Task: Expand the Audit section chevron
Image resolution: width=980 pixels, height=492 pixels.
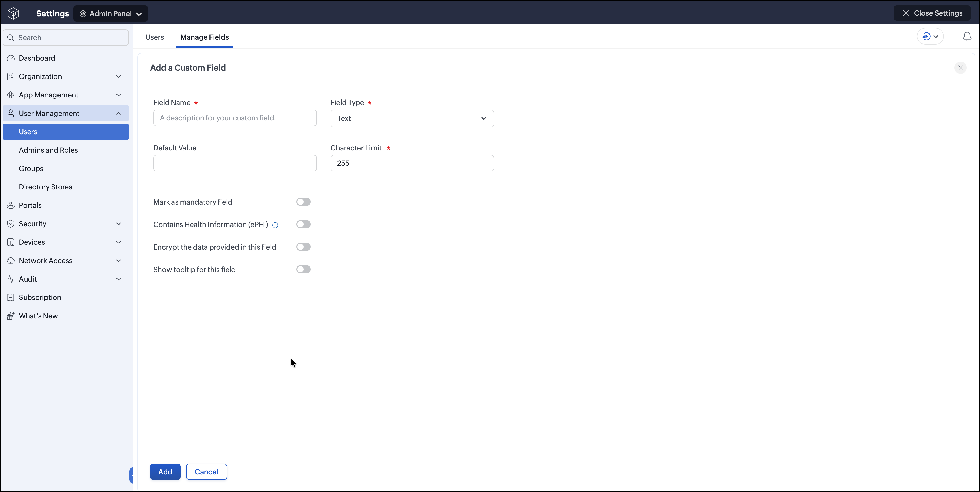Action: coord(119,279)
